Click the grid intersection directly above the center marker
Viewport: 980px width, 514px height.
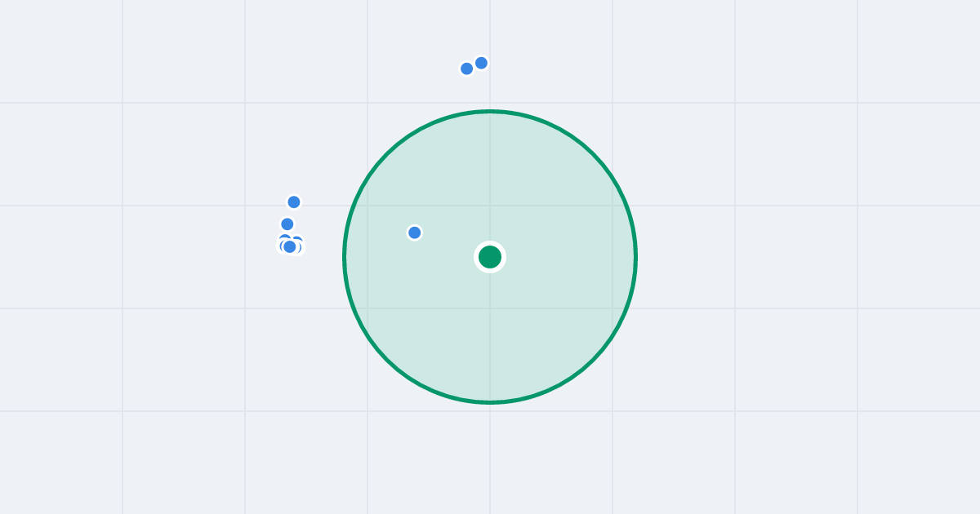pos(490,206)
